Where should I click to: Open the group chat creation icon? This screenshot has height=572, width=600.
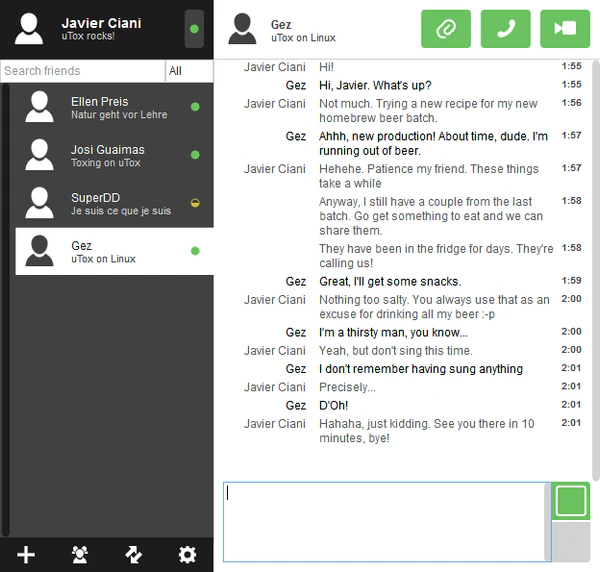pos(80,554)
